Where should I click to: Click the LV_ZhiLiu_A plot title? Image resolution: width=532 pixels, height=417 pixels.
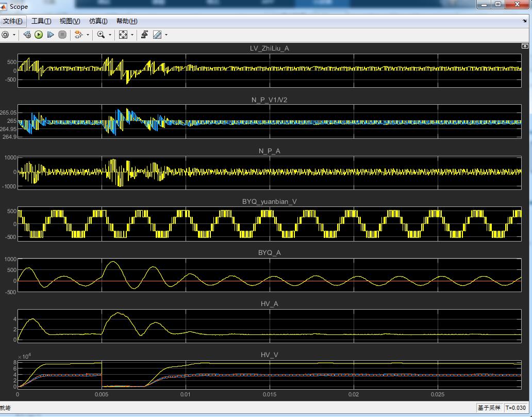tap(270, 48)
